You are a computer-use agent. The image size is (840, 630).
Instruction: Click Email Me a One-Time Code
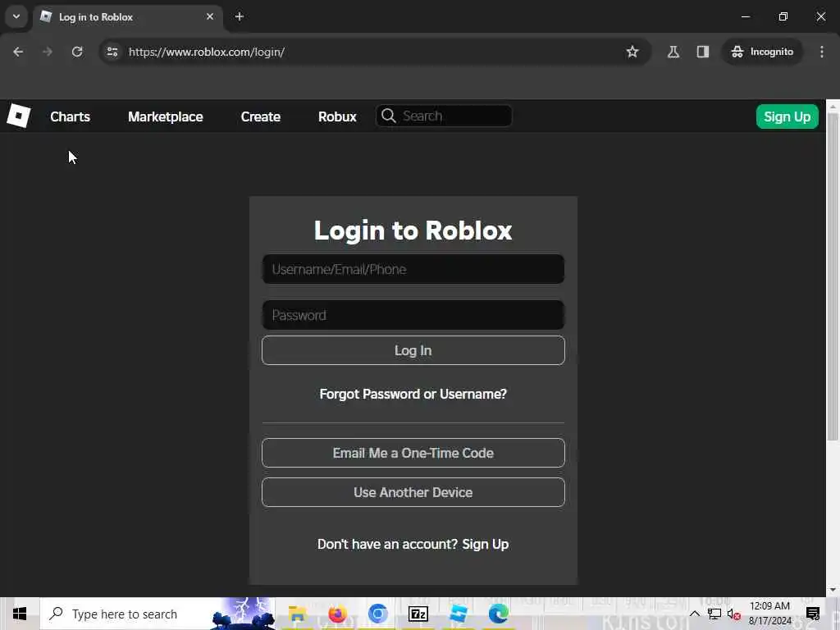pos(413,453)
